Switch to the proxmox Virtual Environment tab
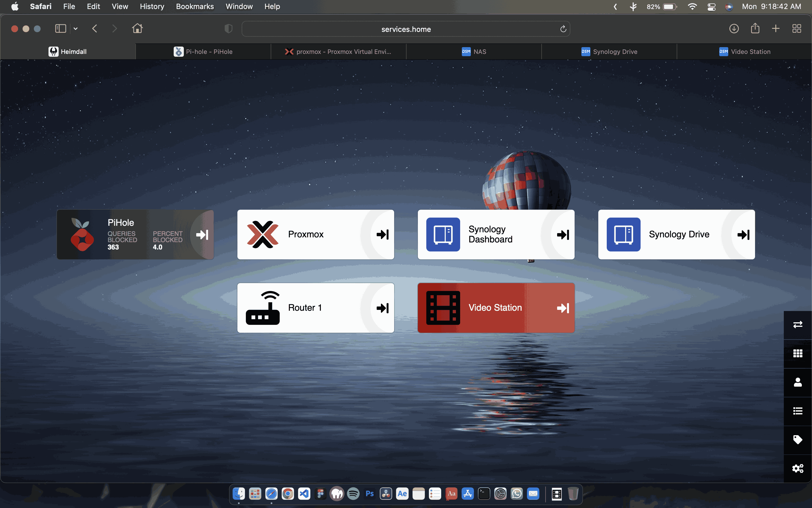The height and width of the screenshot is (508, 812). click(339, 51)
